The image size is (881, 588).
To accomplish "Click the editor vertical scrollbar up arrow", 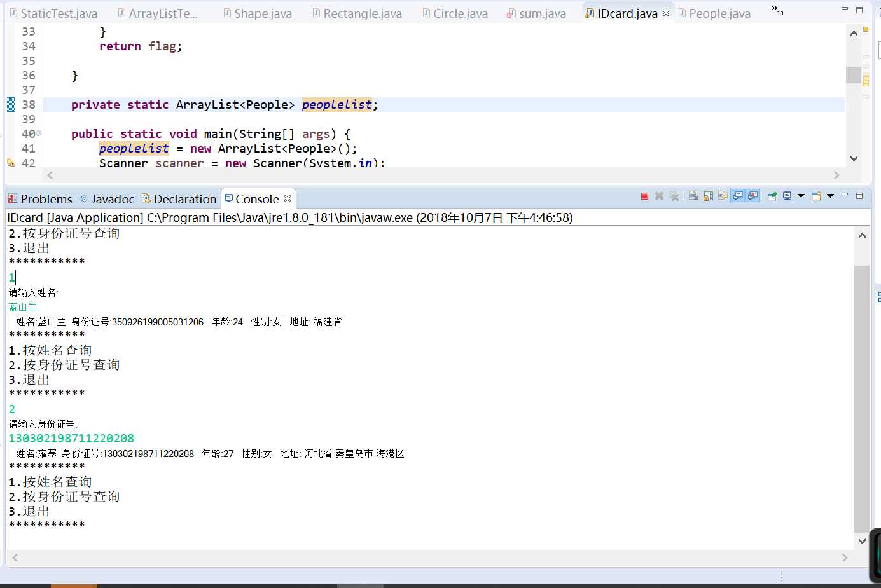I will point(854,34).
